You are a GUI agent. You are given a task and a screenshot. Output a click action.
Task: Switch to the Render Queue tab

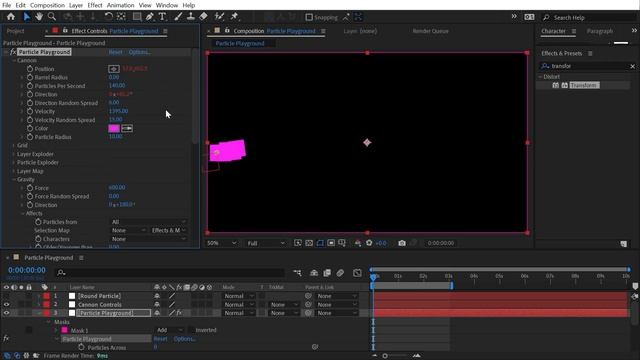pyautogui.click(x=430, y=31)
